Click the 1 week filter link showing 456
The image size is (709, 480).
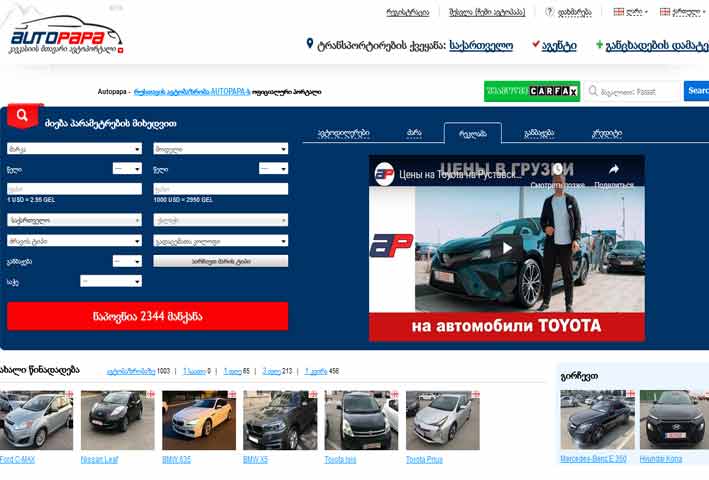pyautogui.click(x=316, y=371)
